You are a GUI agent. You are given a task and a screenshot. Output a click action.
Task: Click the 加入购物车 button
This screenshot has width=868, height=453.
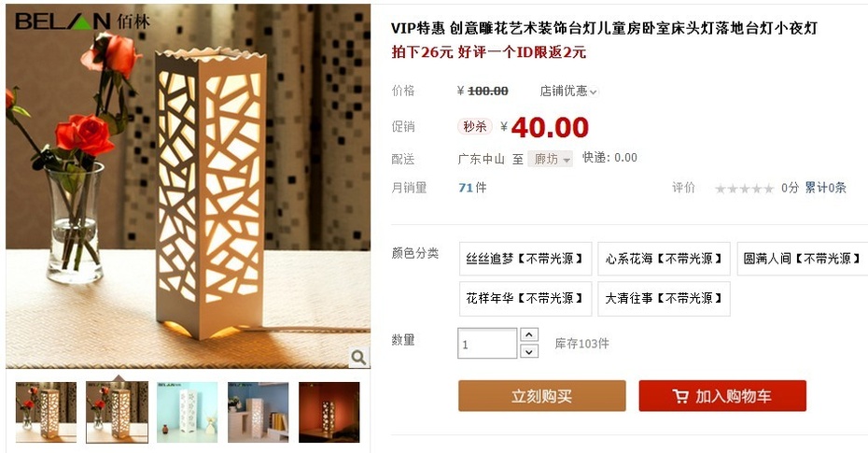722,396
